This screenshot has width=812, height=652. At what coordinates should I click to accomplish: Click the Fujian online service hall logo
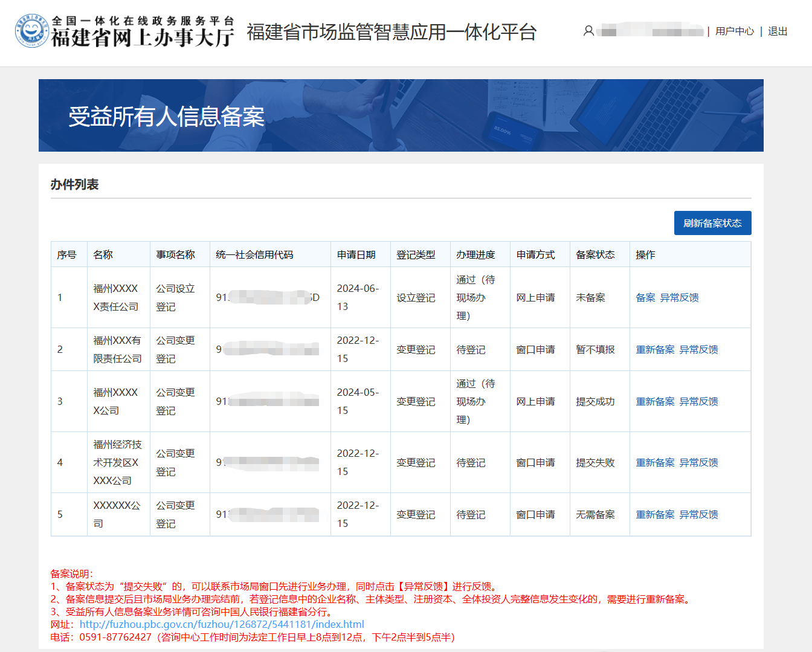[124, 31]
